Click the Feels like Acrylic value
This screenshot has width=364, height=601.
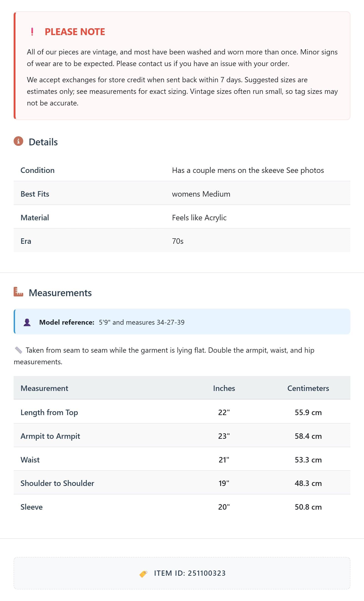point(199,218)
